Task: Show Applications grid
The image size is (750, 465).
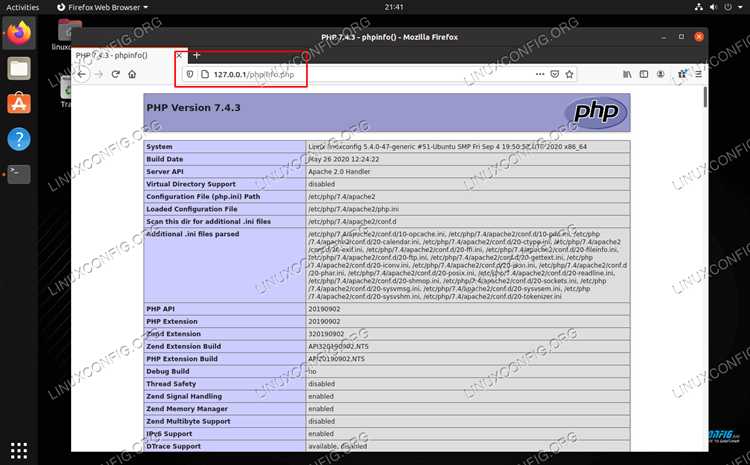Action: [19, 451]
